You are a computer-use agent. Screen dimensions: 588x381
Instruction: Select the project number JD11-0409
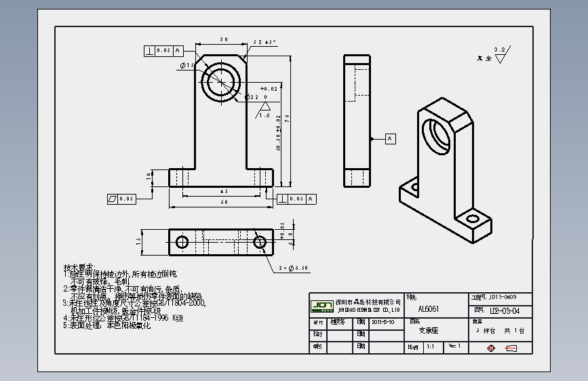click(503, 298)
